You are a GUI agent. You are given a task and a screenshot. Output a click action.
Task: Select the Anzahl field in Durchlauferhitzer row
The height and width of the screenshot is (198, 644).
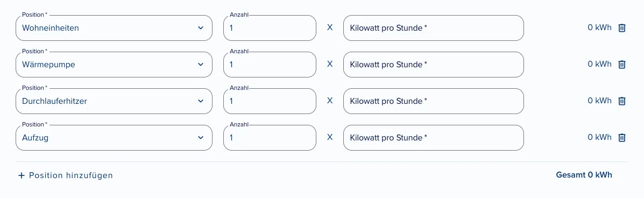click(270, 101)
